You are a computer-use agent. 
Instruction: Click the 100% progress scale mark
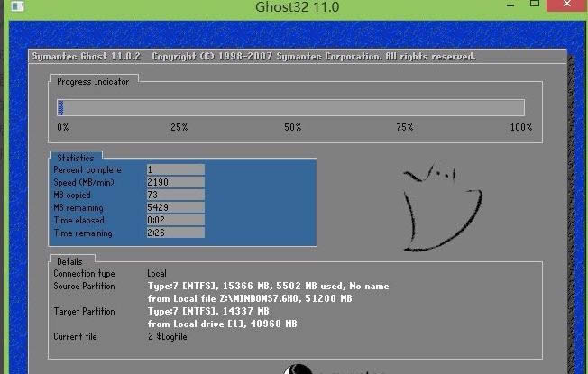(521, 127)
